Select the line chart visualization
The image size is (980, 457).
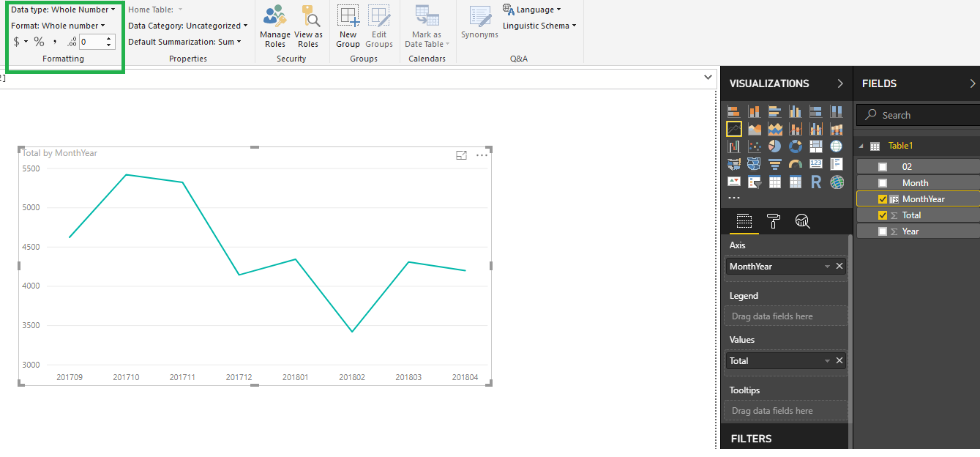tap(733, 130)
